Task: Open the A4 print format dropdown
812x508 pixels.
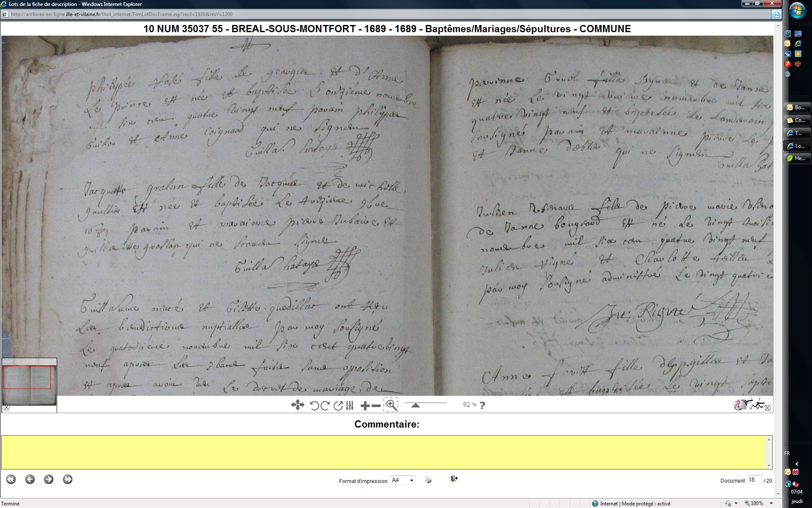Action: point(411,480)
